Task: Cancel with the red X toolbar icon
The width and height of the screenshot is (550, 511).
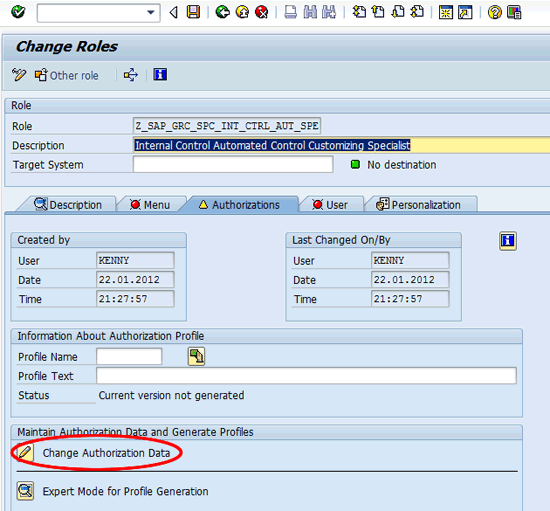Action: coord(262,12)
